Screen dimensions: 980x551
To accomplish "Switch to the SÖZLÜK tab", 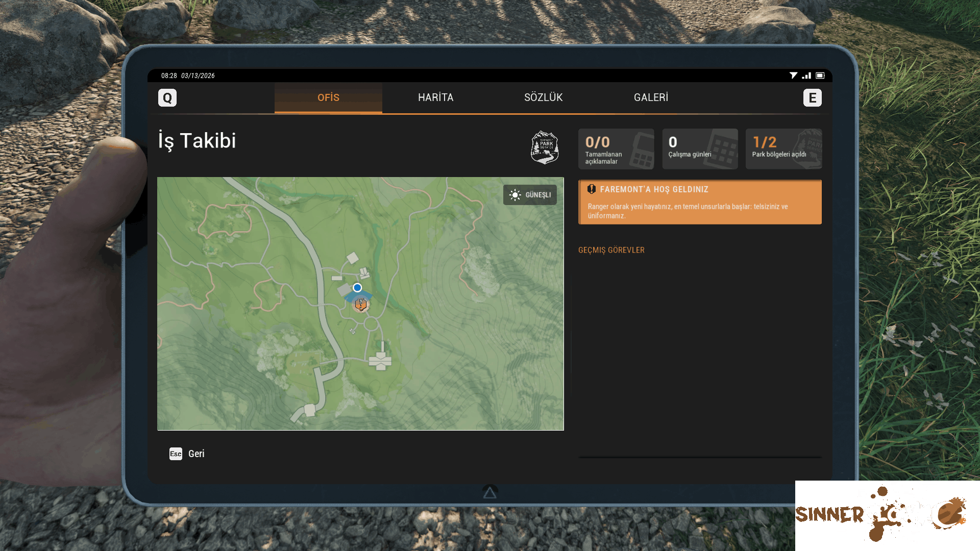I will (543, 97).
